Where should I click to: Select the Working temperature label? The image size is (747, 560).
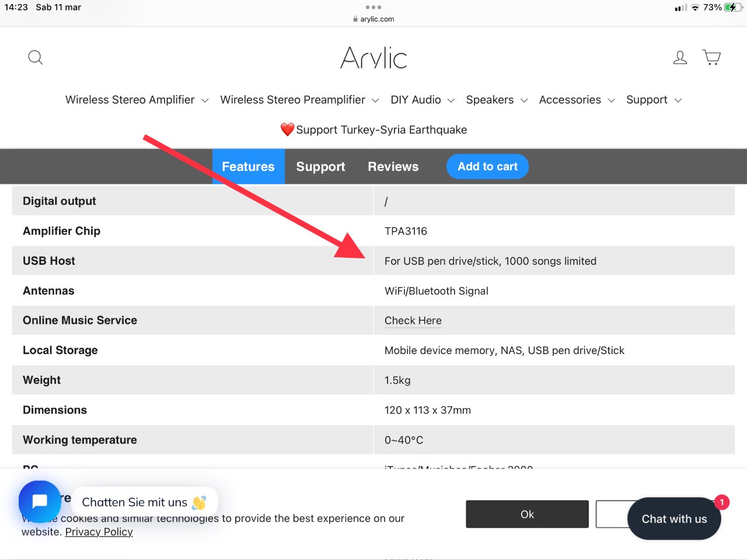80,440
